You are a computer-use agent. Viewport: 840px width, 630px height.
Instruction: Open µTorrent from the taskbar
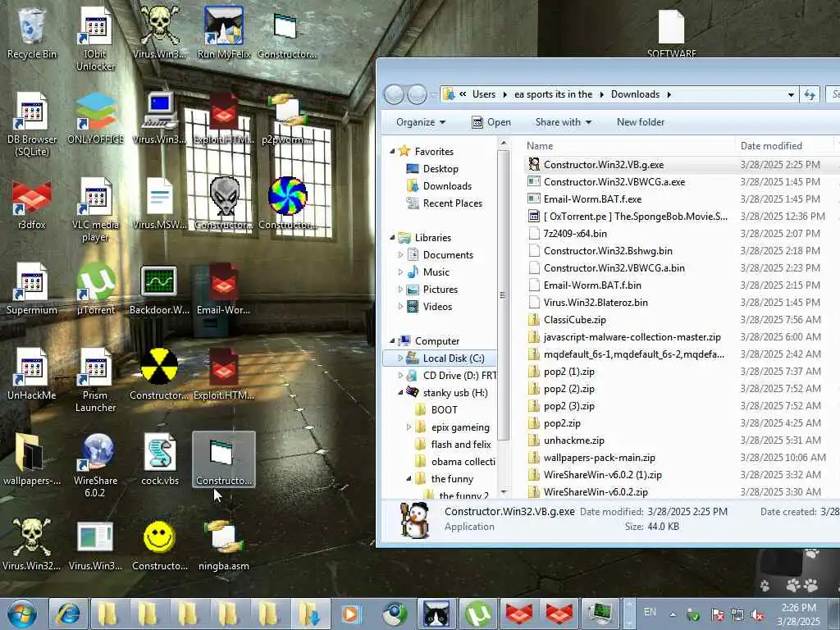point(478,614)
